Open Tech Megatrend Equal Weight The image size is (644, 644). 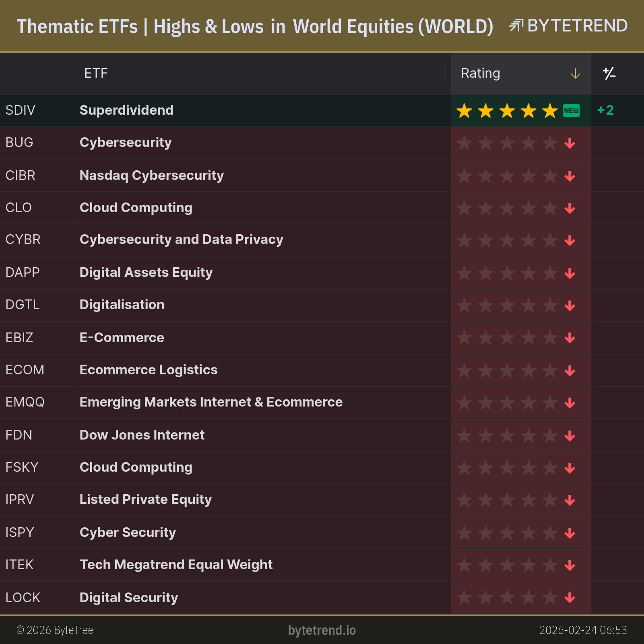click(x=176, y=565)
